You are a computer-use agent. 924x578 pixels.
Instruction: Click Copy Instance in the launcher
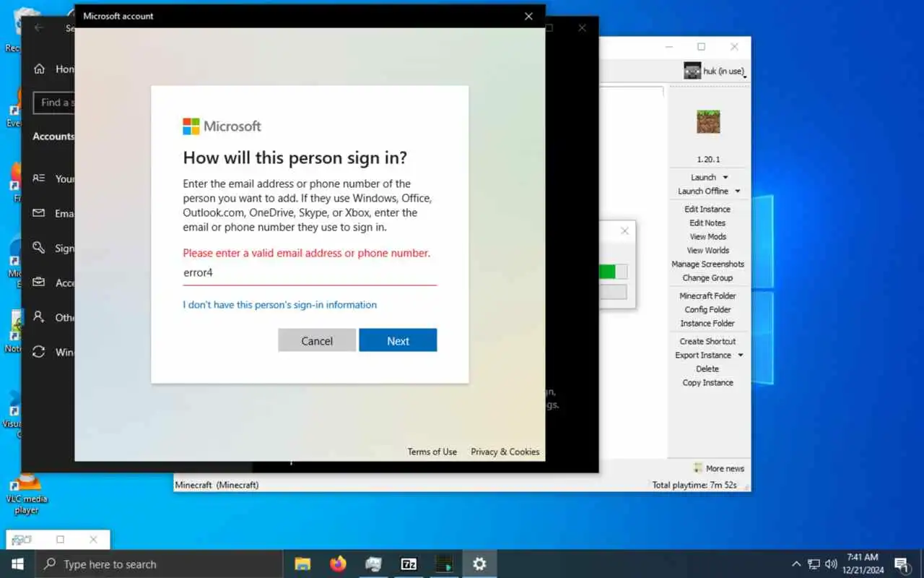point(707,383)
